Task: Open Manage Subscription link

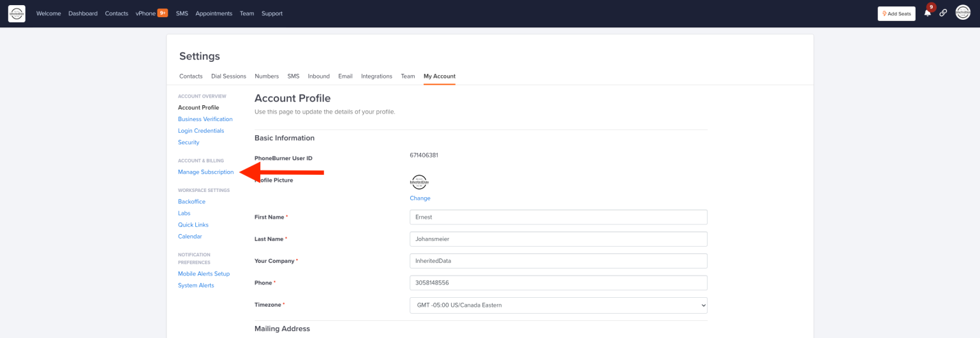Action: tap(206, 172)
